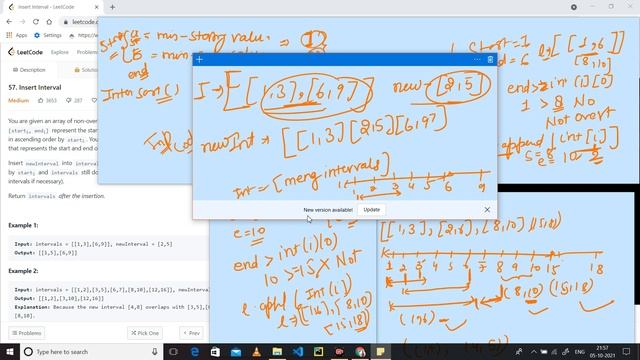Delete the sticky note with trash icon

pos(490,60)
